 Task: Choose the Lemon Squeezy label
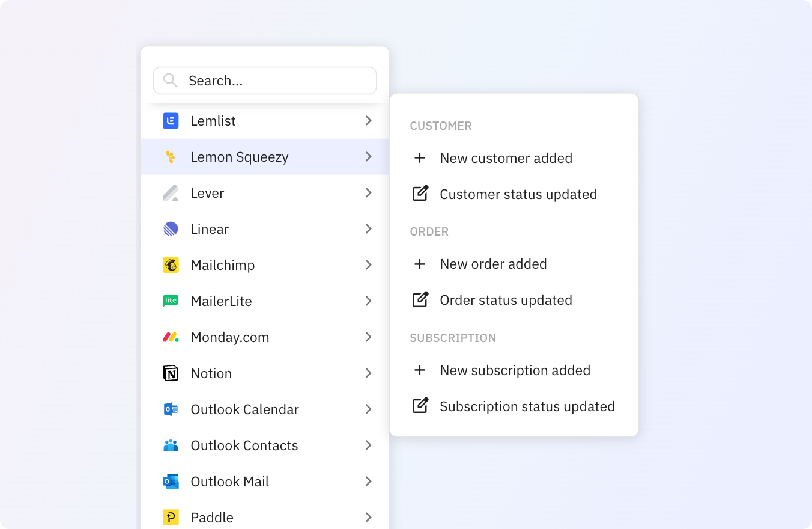[x=240, y=157]
